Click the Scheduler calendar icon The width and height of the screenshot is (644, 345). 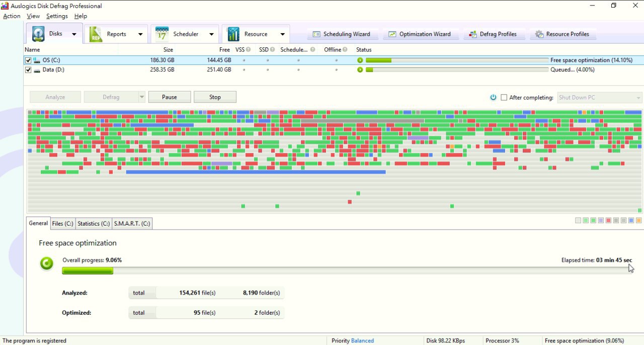tap(162, 34)
